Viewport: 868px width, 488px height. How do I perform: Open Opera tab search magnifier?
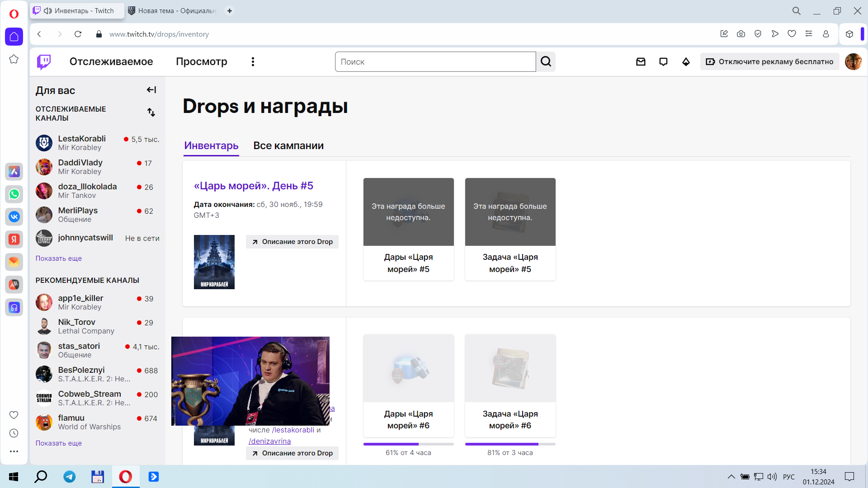(797, 11)
